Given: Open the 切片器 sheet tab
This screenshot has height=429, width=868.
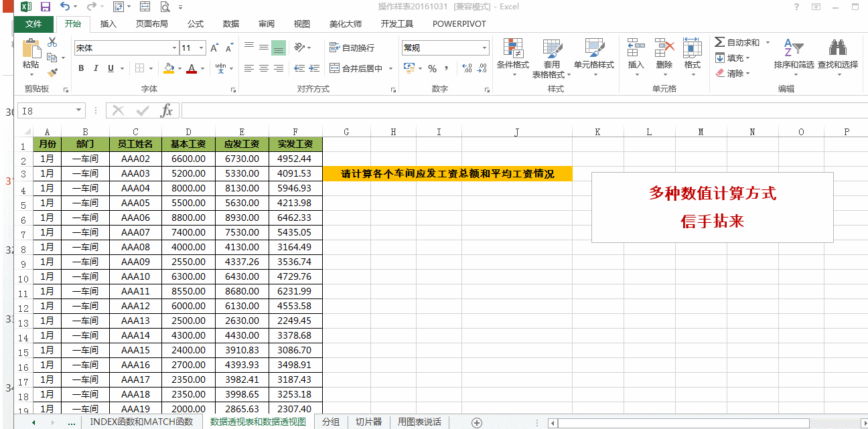Looking at the screenshot, I should [368, 422].
